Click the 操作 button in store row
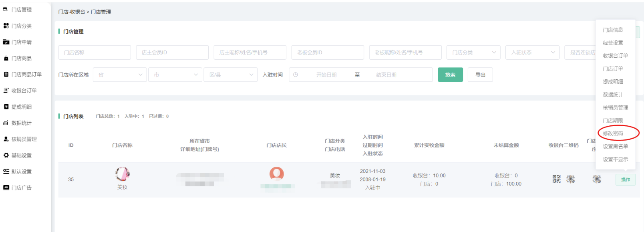644x232 pixels. tap(625, 180)
